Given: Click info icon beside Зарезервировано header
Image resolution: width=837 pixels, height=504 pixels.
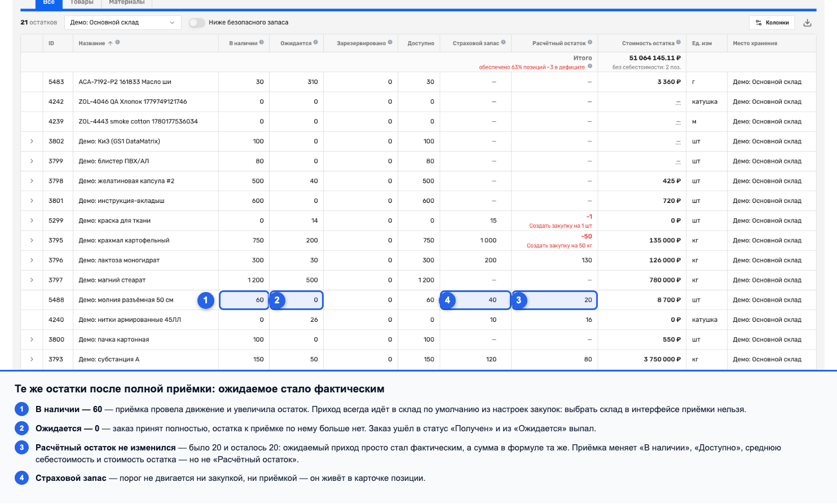Looking at the screenshot, I should (390, 42).
